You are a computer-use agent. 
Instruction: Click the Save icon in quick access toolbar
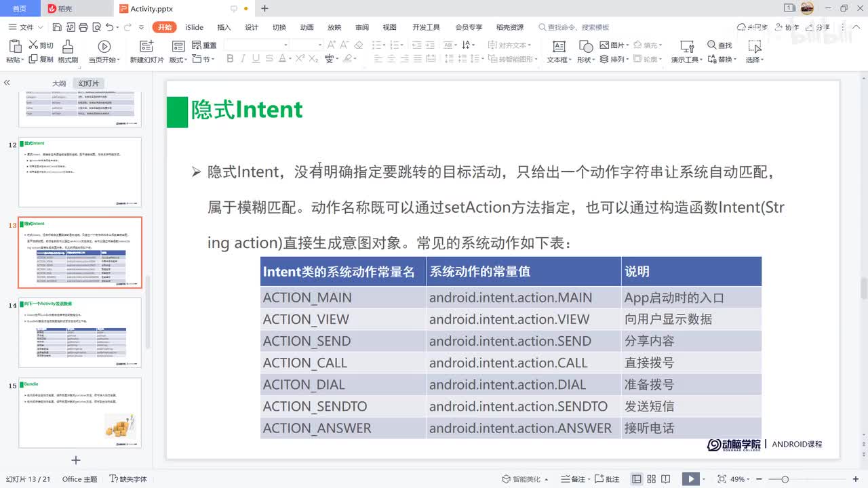(x=57, y=27)
